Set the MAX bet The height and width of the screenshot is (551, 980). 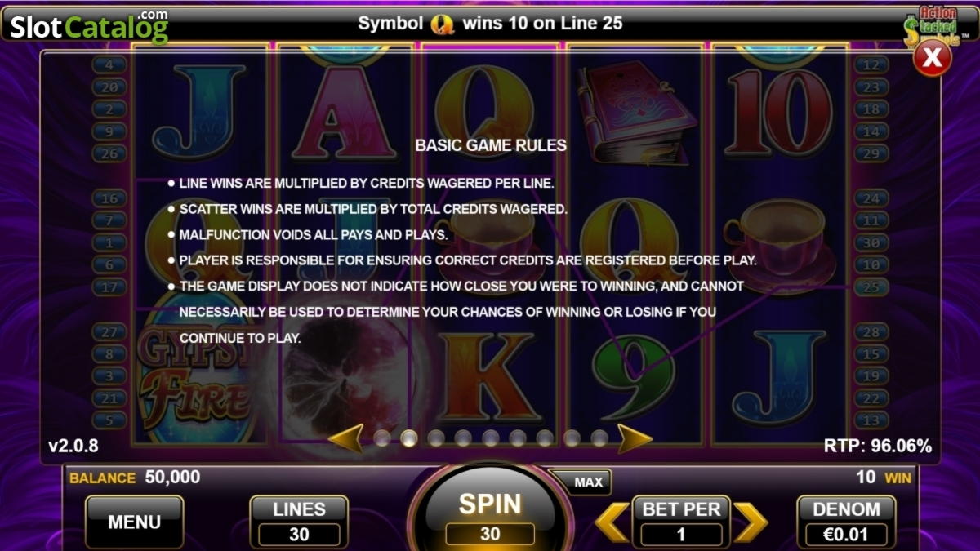[588, 482]
